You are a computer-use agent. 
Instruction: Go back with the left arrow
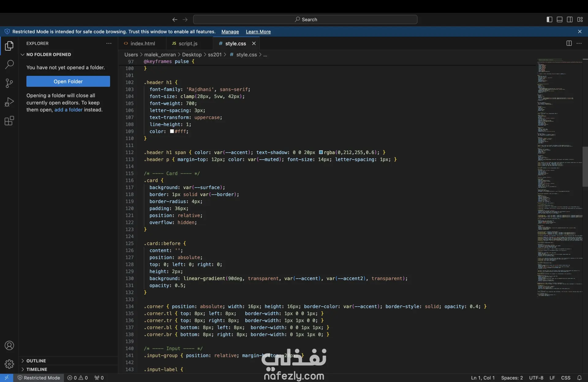point(175,20)
